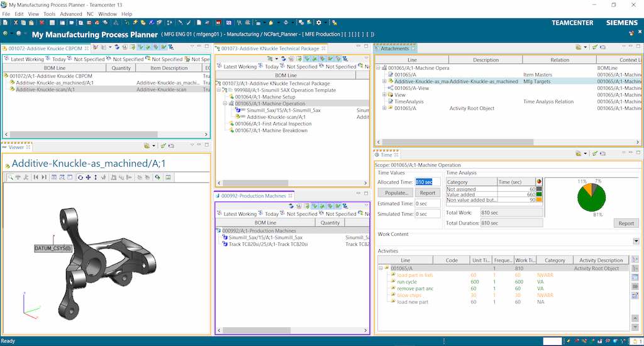
Task: Expand the Additive-Knuckle-as_machined attachment row
Action: 384,81
